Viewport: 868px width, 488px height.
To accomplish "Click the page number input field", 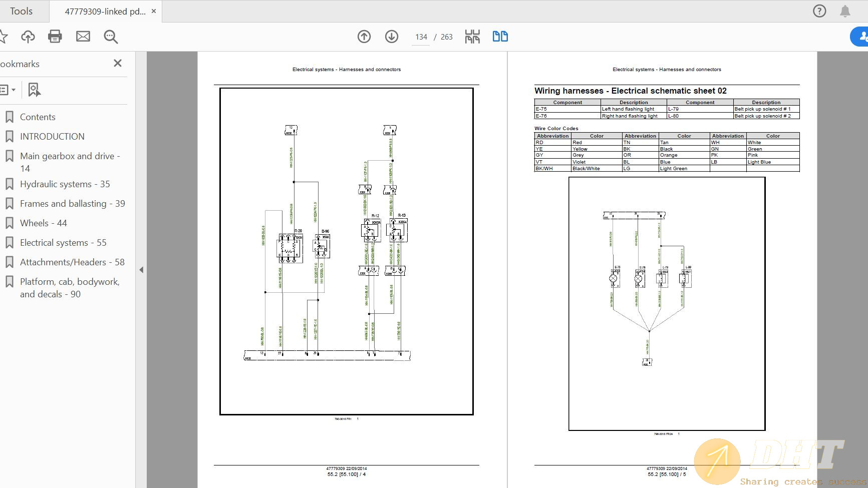I will (421, 37).
